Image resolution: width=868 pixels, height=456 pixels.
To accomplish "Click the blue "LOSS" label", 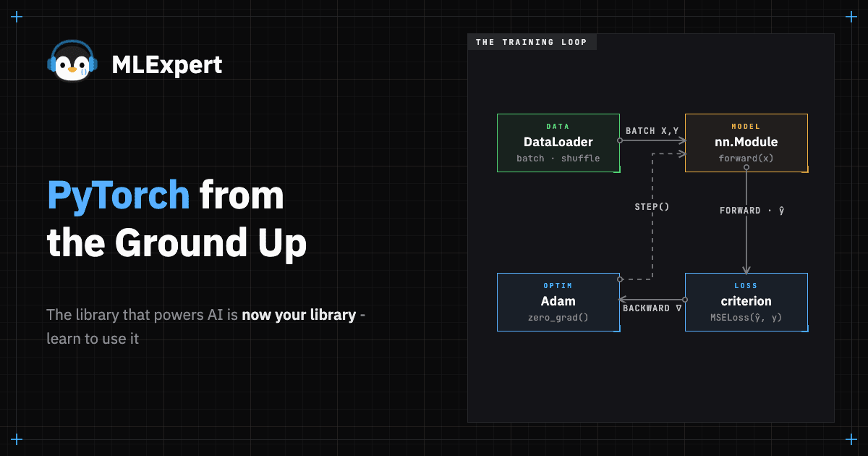I will [x=746, y=286].
